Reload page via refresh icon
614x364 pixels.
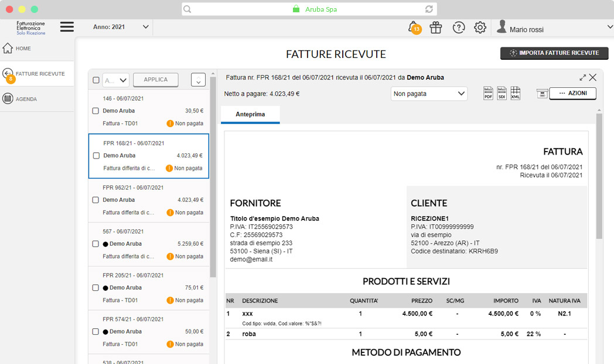(429, 9)
